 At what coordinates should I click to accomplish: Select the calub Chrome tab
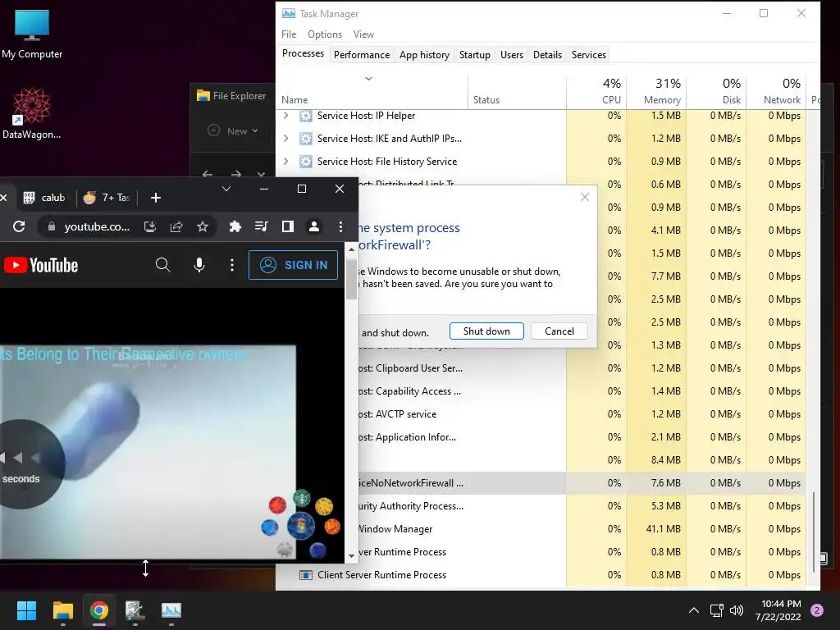pyautogui.click(x=44, y=198)
